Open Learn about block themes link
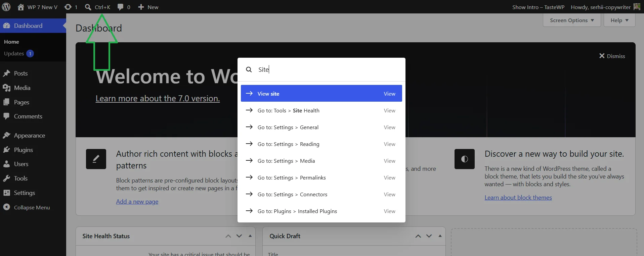The width and height of the screenshot is (644, 256). (518, 198)
